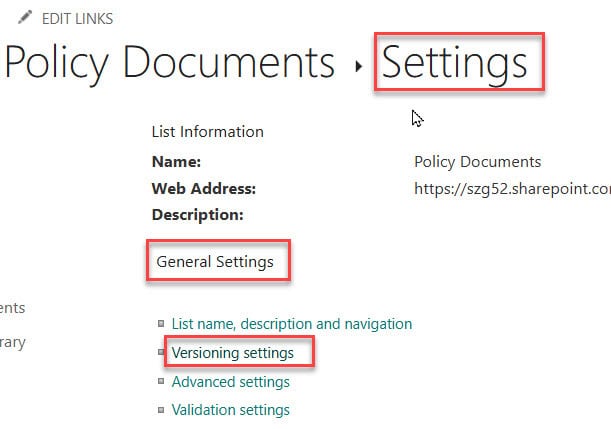This screenshot has width=611, height=429.
Task: Click the Name: label
Action: [x=177, y=162]
